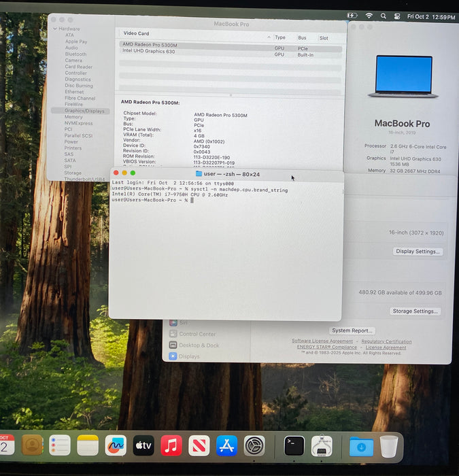Open Contacts app in the Dock
The height and width of the screenshot is (476, 459).
tap(32, 445)
